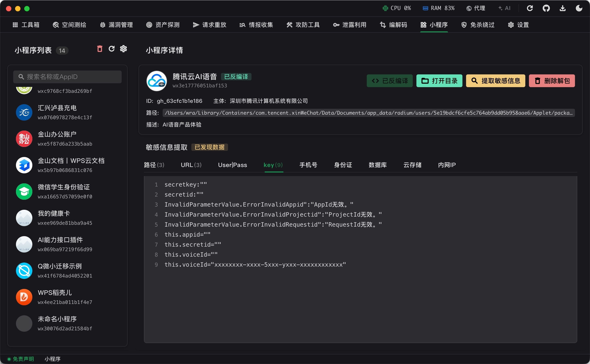Viewport: 590px width, 364px height.
Task: Click the 删除解包 button
Action: (552, 81)
